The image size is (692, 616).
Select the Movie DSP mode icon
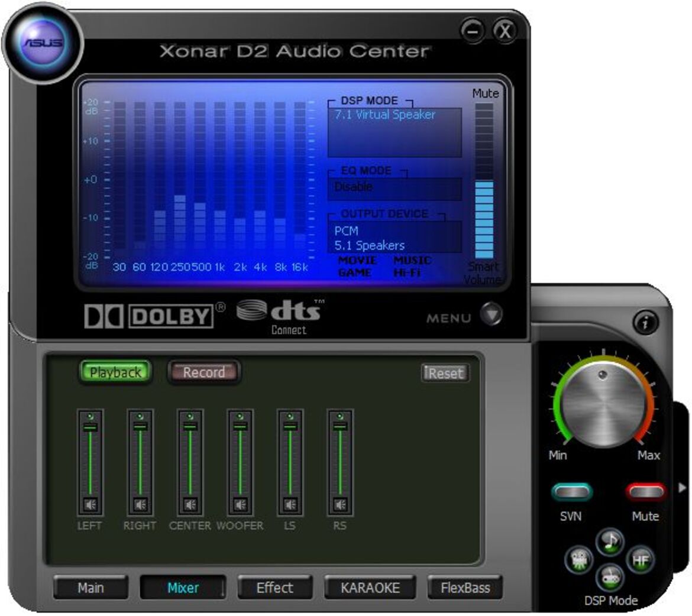click(578, 560)
